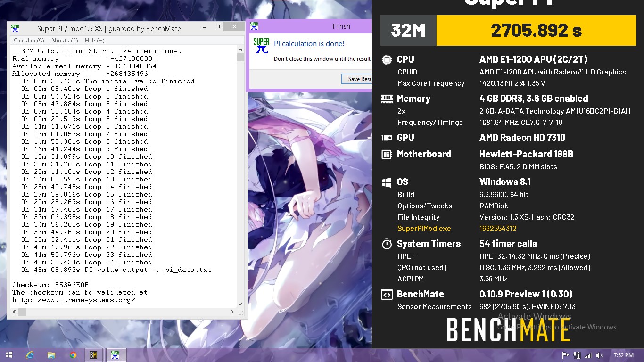Image resolution: width=644 pixels, height=362 pixels.
Task: Click the Checksum: 853A6E0B line
Action: [x=50, y=285]
